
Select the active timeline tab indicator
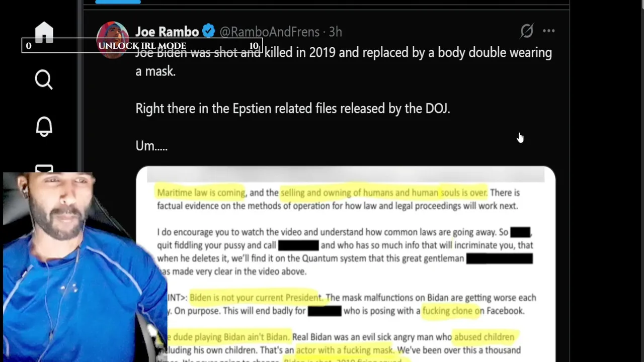(118, 2)
